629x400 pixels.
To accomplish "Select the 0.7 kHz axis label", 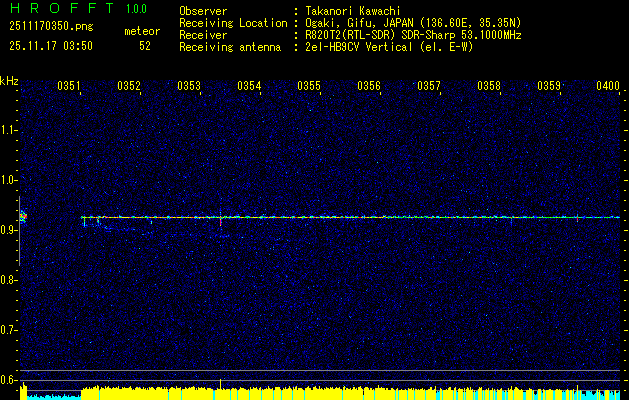I will pyautogui.click(x=9, y=330).
